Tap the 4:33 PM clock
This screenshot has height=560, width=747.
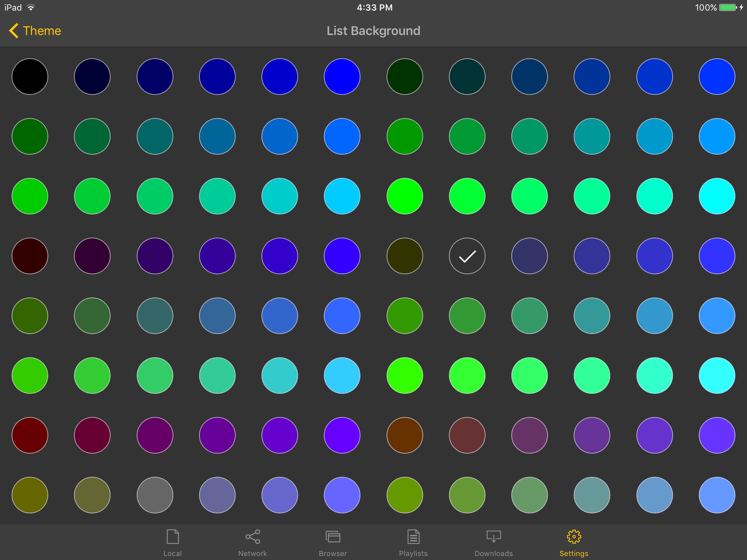tap(375, 8)
